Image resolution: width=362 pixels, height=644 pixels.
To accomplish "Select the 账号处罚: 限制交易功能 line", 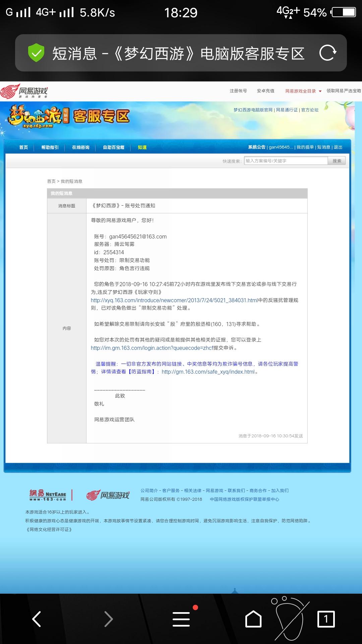I will point(122,260).
